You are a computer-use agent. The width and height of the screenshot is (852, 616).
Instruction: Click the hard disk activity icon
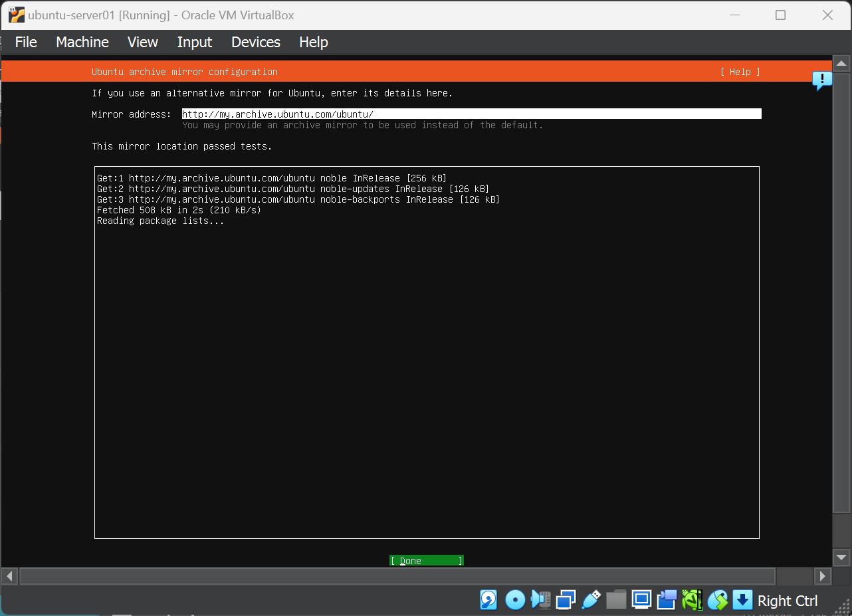point(489,600)
